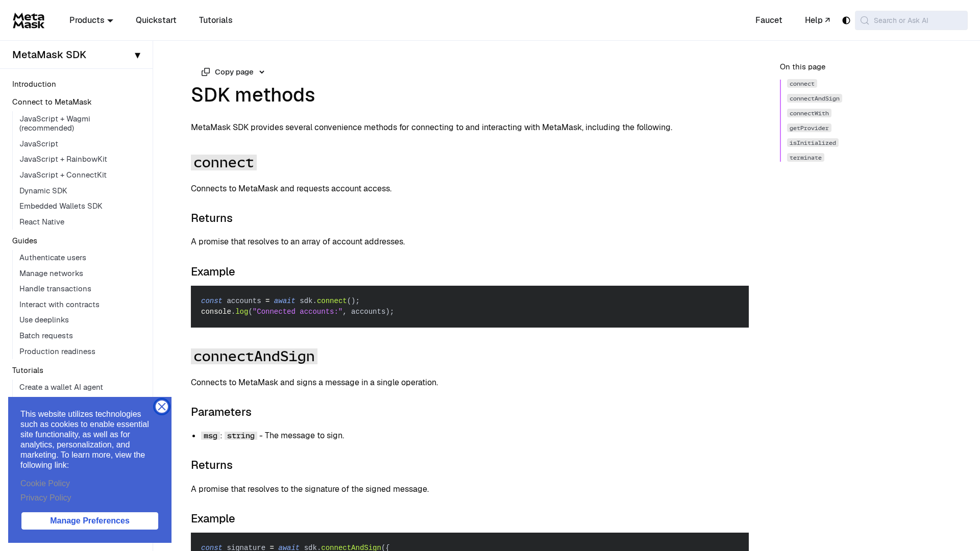Click the MetaMask logo
The image size is (980, 551).
coord(29,20)
